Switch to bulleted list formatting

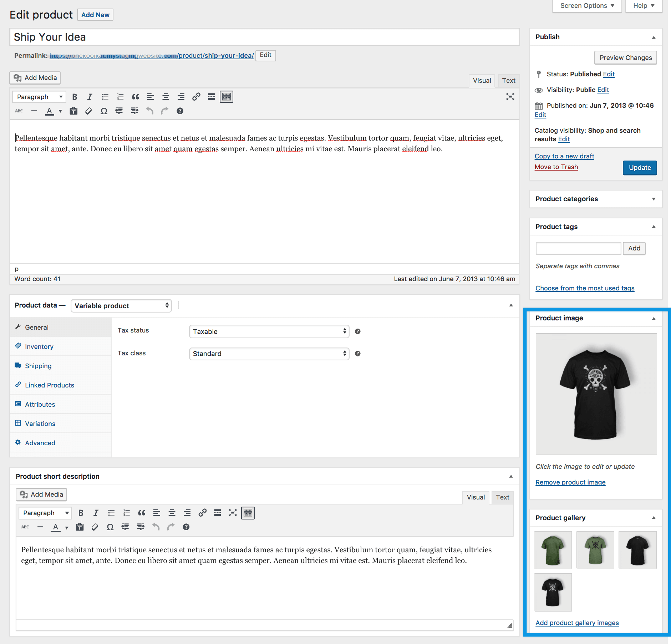point(105,96)
